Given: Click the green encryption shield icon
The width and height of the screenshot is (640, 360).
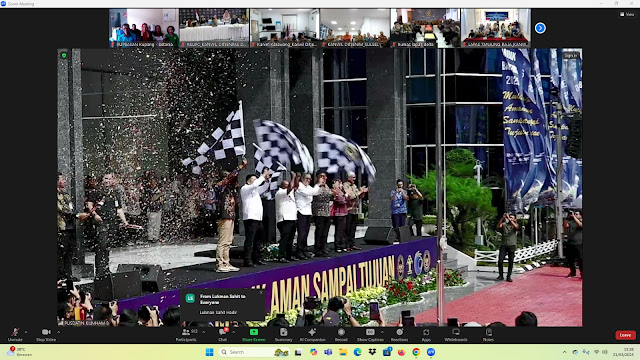Looking at the screenshot, I should (x=64, y=55).
